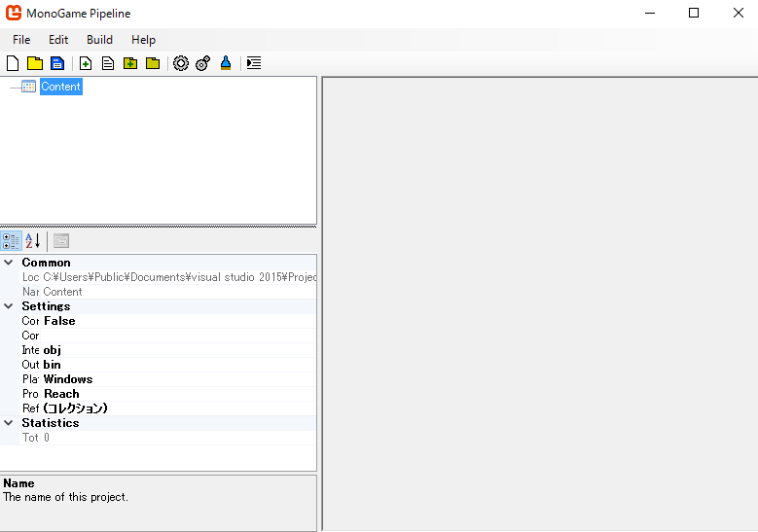The height and width of the screenshot is (532, 758).
Task: Toggle filter output with the indent list icon
Action: 254,63
